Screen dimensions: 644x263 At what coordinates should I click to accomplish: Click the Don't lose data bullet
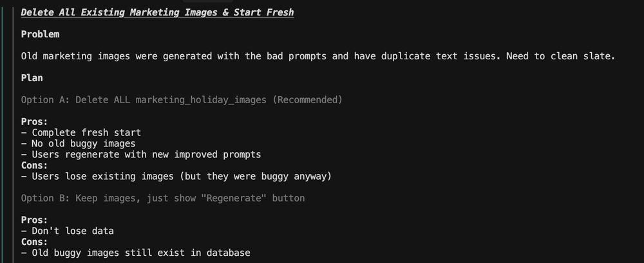[x=68, y=231]
